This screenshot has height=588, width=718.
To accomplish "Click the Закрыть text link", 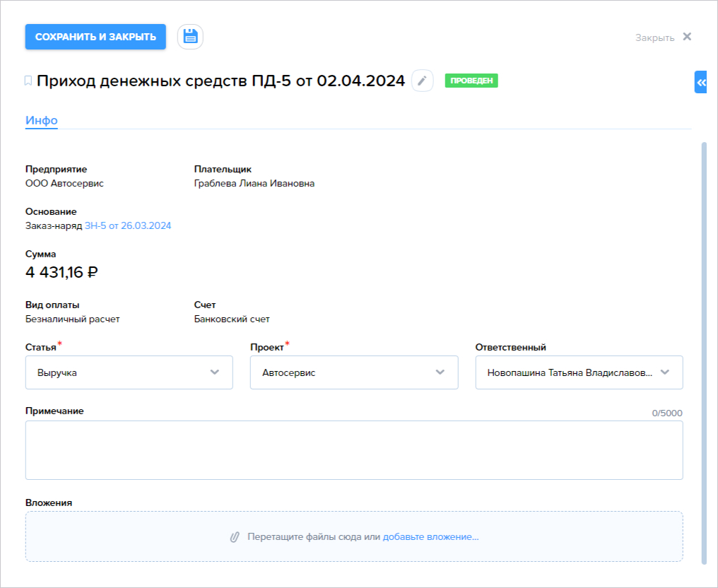I will point(654,37).
